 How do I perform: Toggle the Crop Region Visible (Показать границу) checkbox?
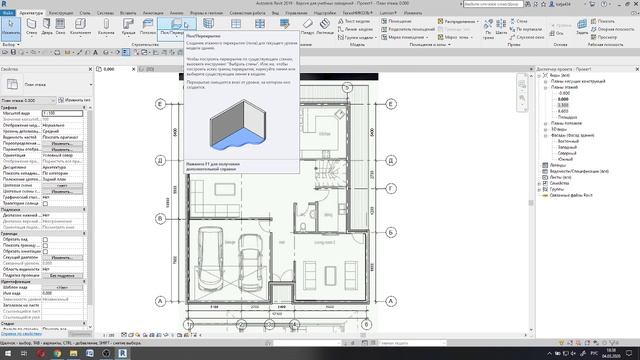[45, 246]
